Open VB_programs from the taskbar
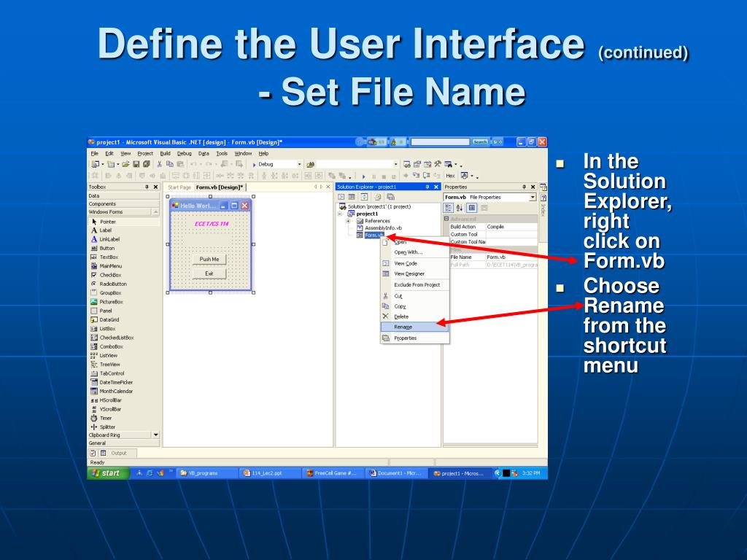 tap(206, 473)
